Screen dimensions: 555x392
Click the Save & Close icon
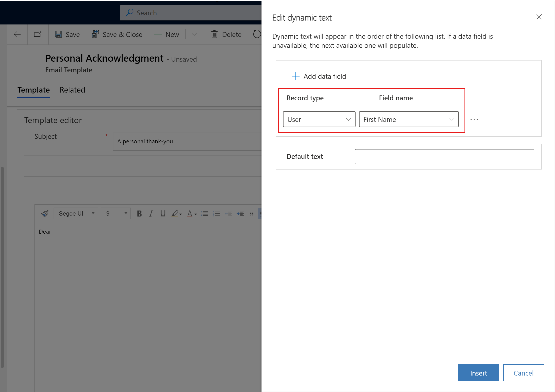point(95,34)
